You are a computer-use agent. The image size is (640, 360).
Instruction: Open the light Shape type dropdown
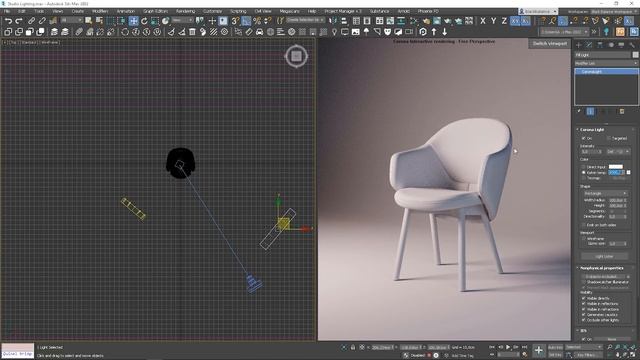pyautogui.click(x=605, y=193)
